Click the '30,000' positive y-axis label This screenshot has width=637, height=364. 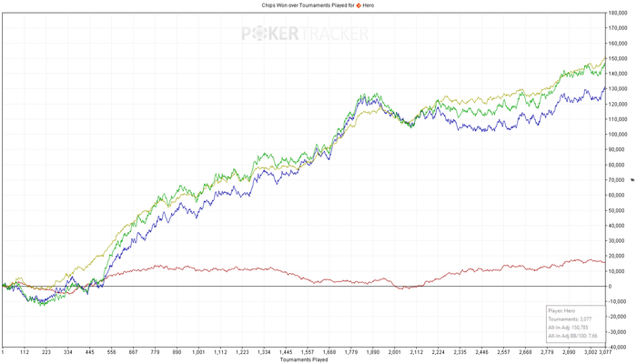tap(617, 241)
